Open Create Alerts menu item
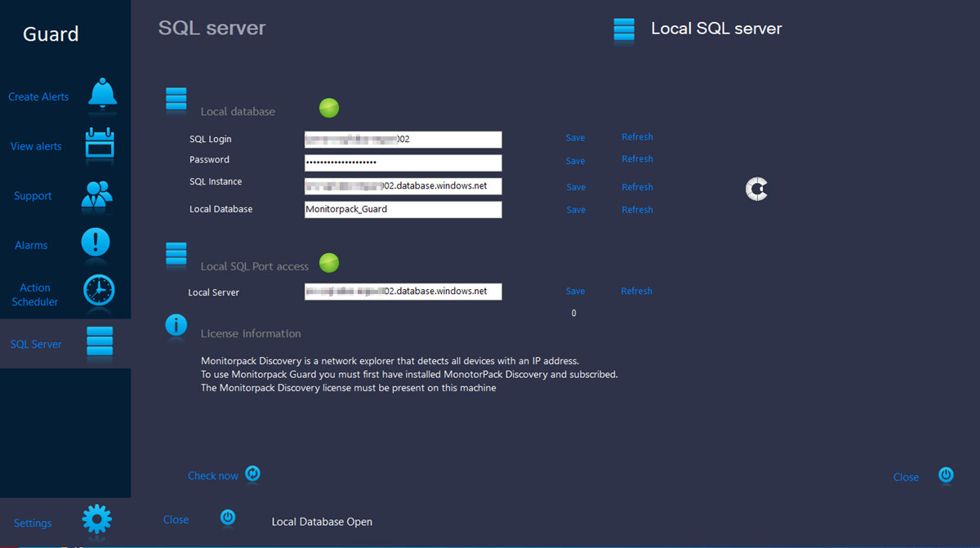 (x=38, y=96)
